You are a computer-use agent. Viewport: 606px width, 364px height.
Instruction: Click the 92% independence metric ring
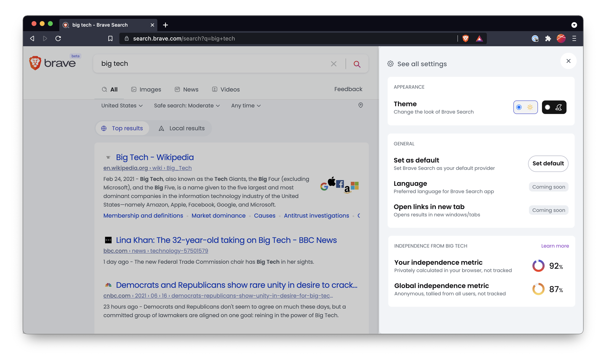point(538,266)
